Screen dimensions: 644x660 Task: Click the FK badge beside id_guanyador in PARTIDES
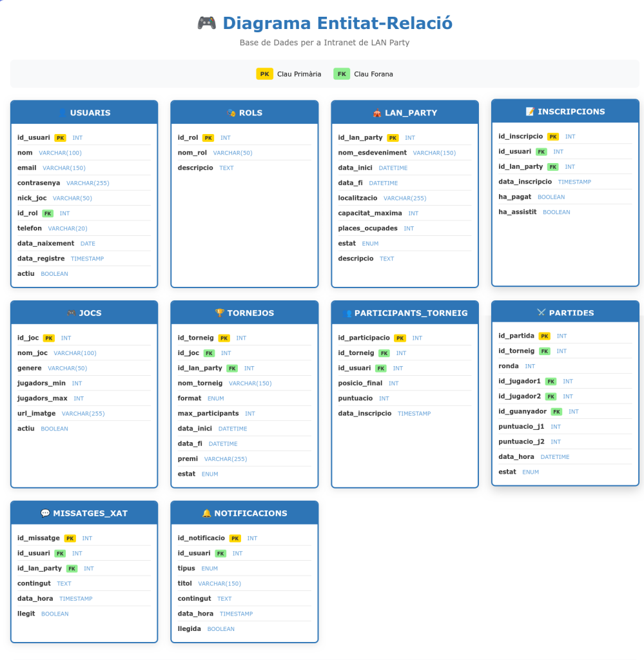click(x=556, y=411)
